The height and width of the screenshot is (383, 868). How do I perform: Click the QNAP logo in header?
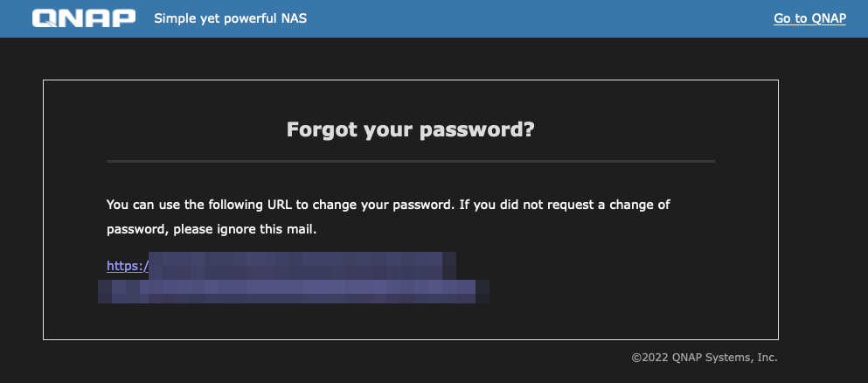pyautogui.click(x=84, y=18)
